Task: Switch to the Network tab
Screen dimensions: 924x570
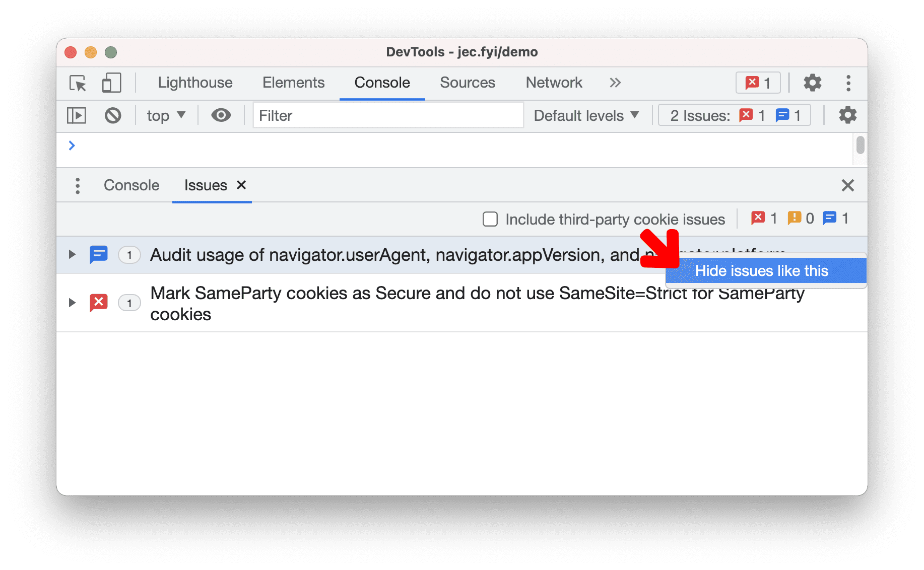Action: click(x=554, y=83)
